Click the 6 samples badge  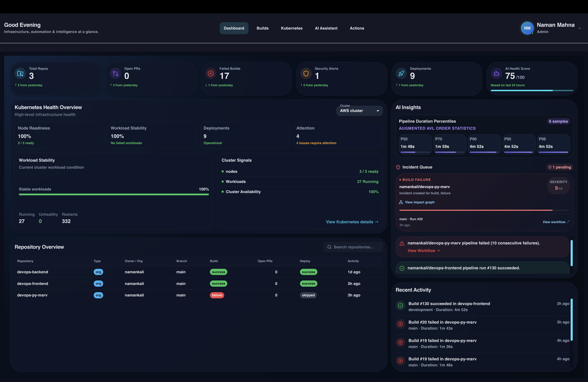[x=558, y=121]
